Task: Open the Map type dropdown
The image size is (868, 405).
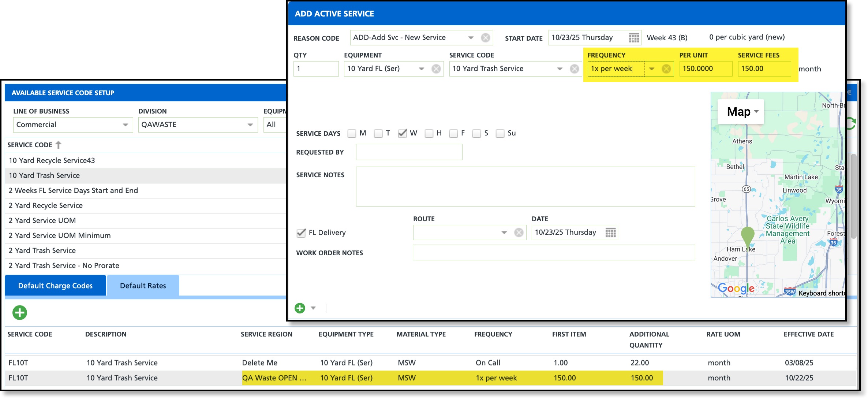Action: pos(742,112)
